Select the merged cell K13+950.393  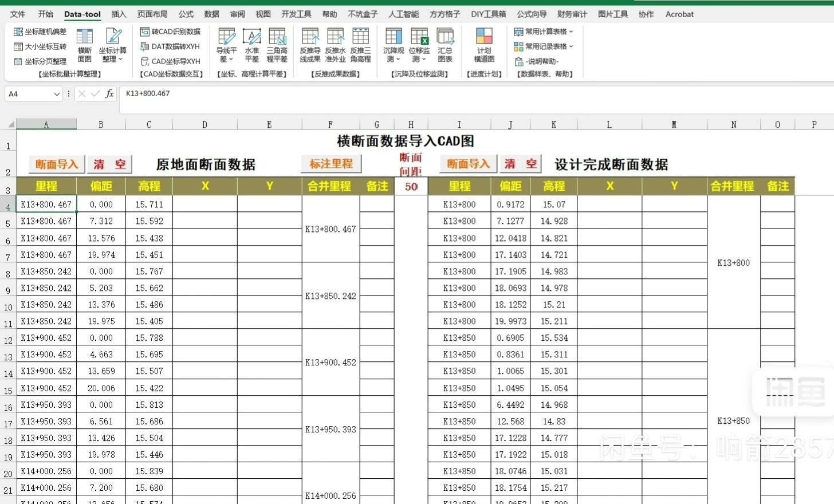[331, 429]
